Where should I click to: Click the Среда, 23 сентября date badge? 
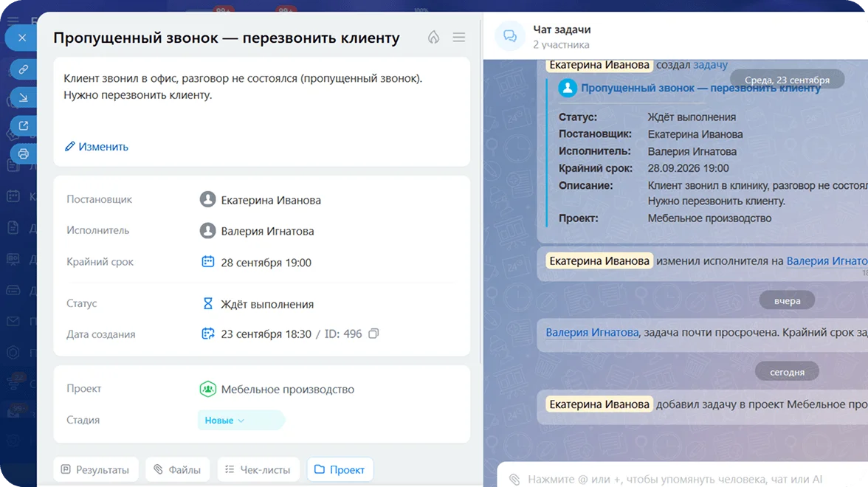click(x=787, y=80)
